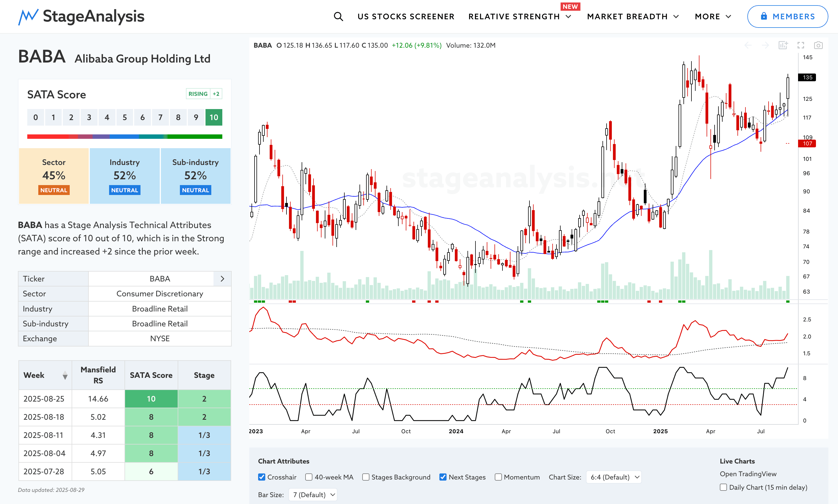Viewport: 838px width, 504px height.
Task: Click the Sub-industry 52% card
Action: (x=196, y=176)
